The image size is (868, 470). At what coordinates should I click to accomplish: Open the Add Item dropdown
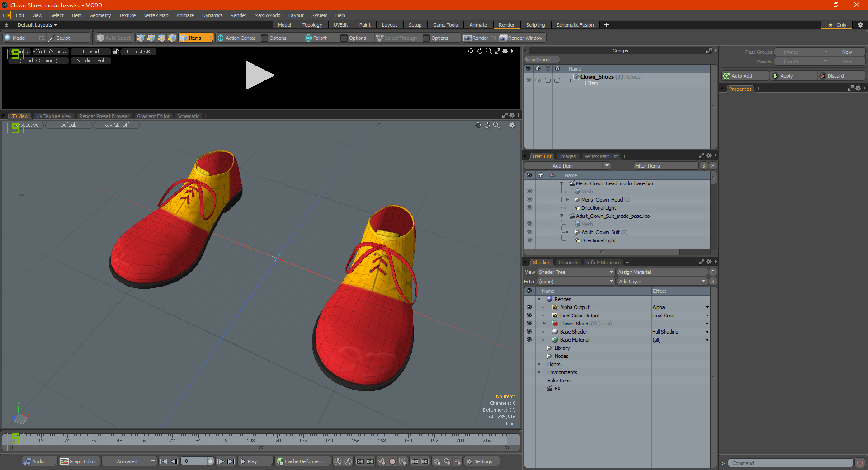click(568, 166)
